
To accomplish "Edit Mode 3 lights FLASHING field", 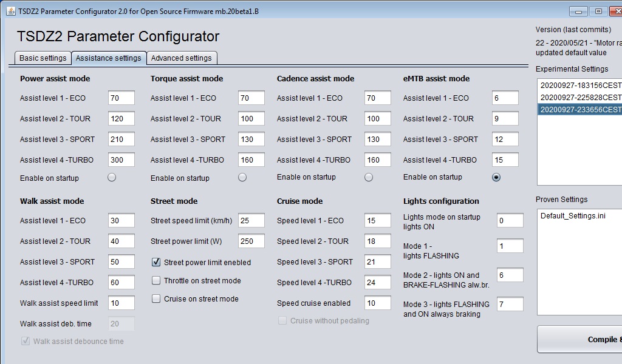I will tap(510, 304).
